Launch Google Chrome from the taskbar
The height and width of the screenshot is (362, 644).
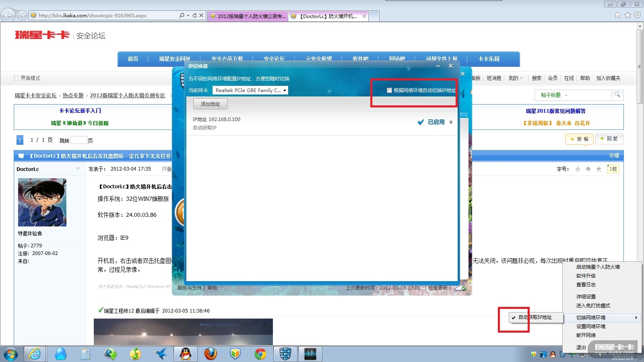point(260,354)
